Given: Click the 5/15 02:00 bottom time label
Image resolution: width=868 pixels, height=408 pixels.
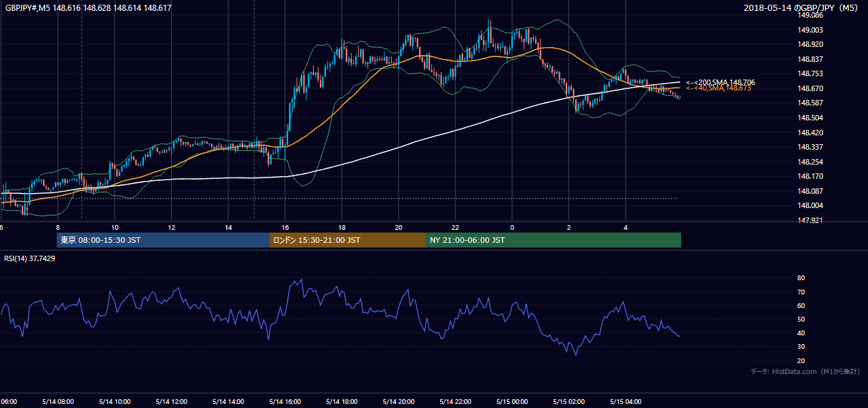Looking at the screenshot, I should pos(570,402).
